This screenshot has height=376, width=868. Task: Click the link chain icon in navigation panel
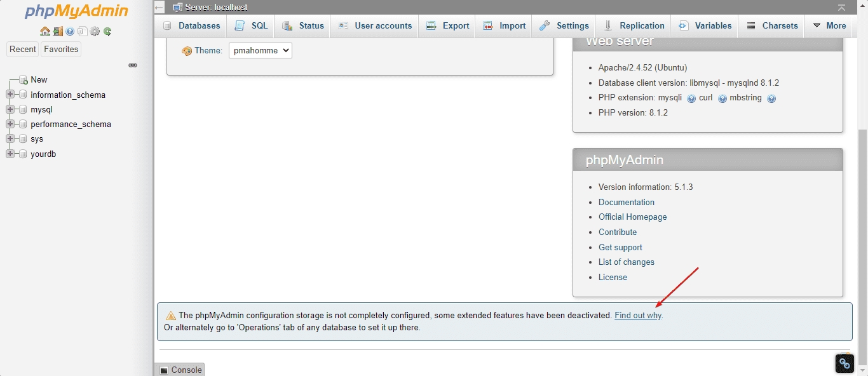click(x=133, y=65)
